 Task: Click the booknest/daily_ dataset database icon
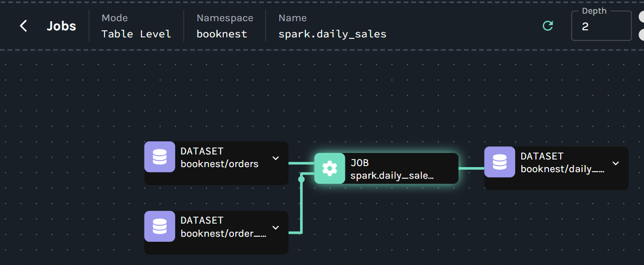[500, 162]
